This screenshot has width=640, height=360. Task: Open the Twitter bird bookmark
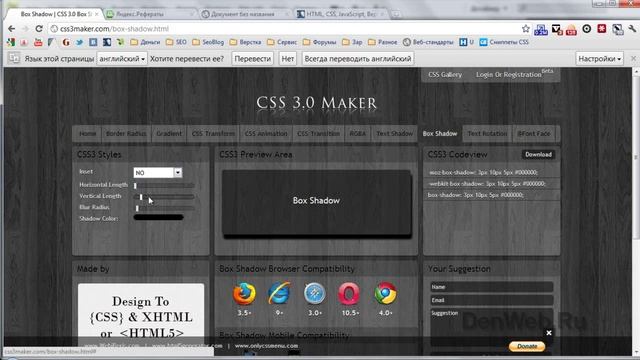click(x=80, y=42)
